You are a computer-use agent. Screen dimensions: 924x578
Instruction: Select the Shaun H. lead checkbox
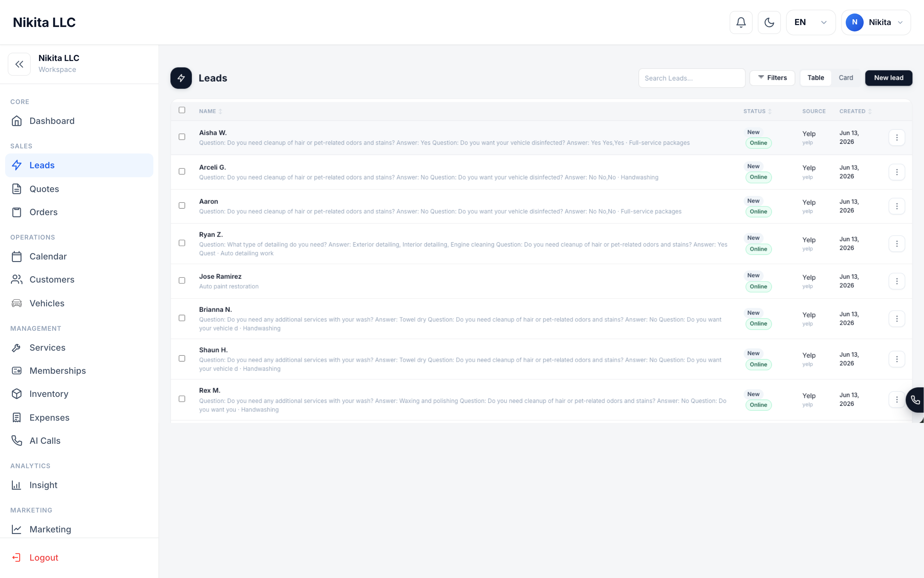click(x=182, y=359)
